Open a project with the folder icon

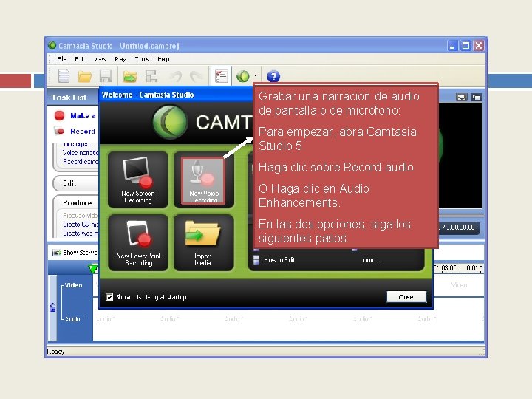pyautogui.click(x=84, y=77)
